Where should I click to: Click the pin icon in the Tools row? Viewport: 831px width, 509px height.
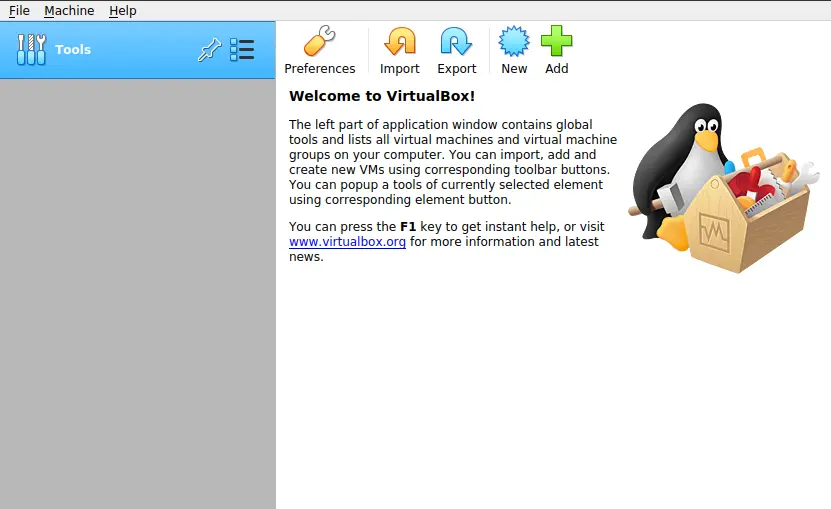coord(209,50)
